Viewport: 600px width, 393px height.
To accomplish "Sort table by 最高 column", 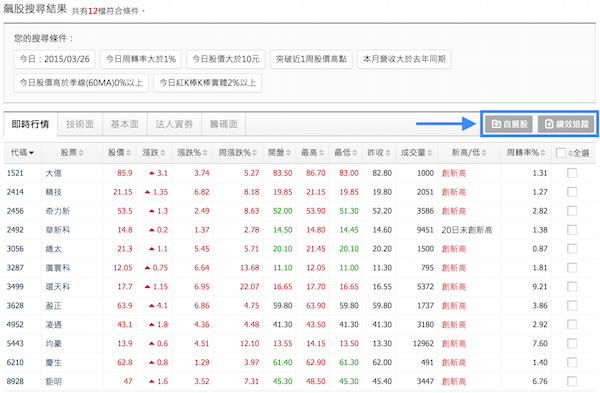I will point(312,153).
